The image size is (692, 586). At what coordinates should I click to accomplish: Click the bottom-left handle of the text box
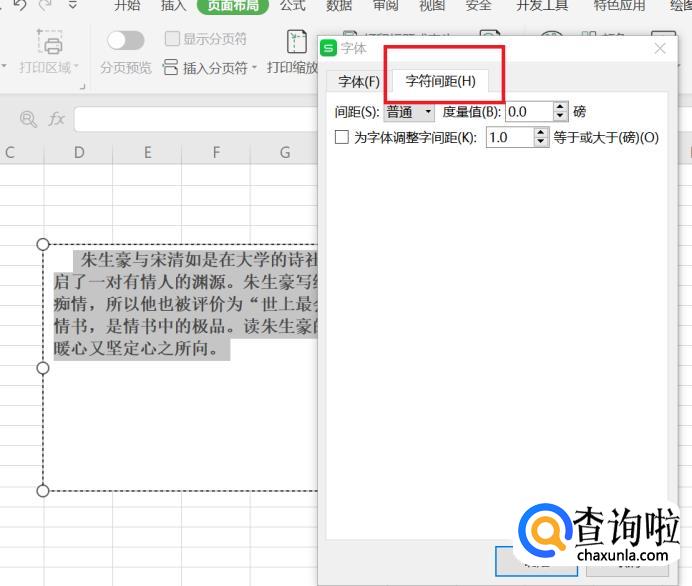click(43, 490)
